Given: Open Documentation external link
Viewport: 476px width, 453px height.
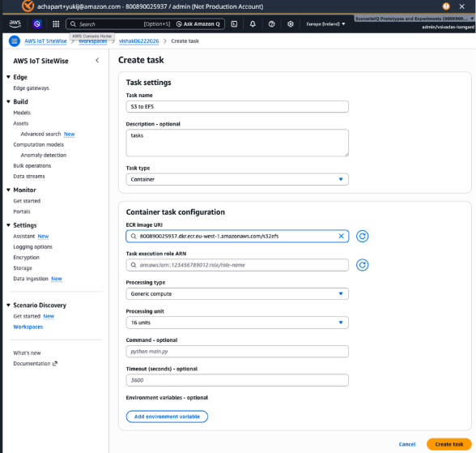Looking at the screenshot, I should point(36,364).
